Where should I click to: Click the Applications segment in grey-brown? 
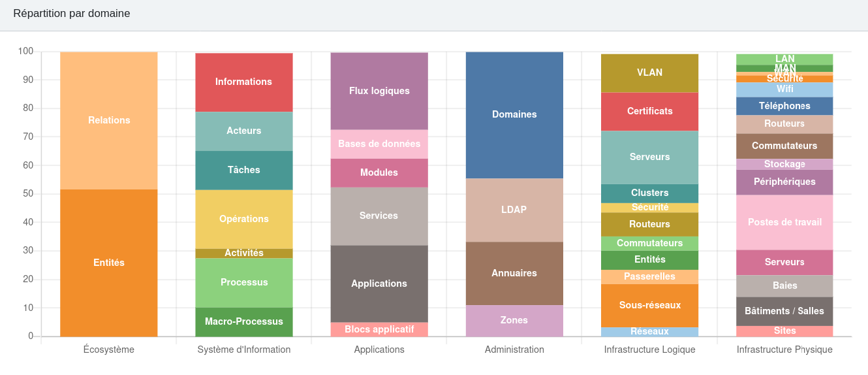[379, 284]
